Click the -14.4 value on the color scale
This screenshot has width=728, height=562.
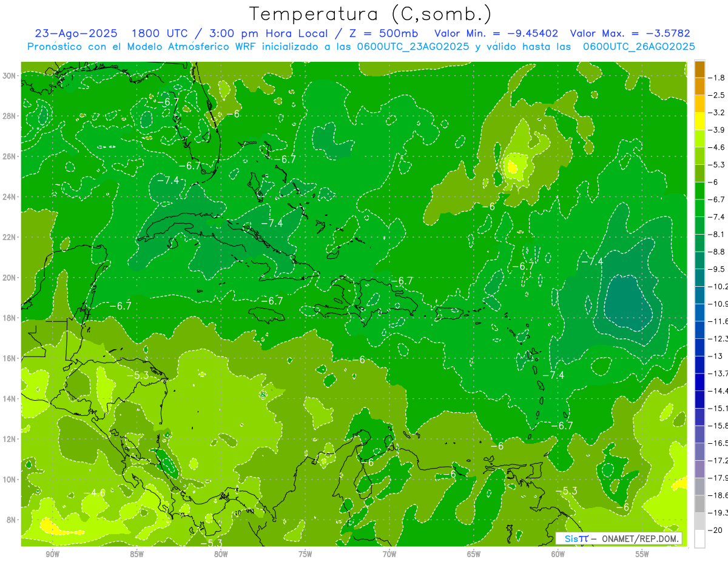coord(718,390)
